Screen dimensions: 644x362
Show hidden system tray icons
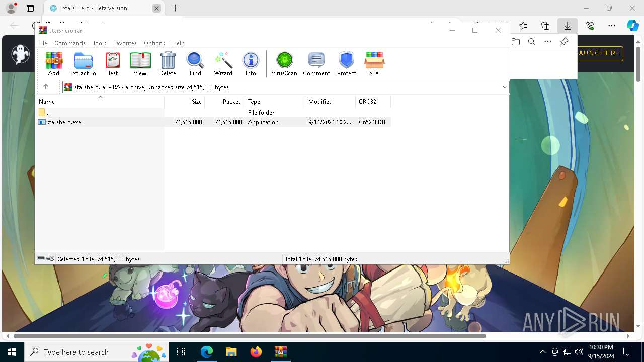542,352
